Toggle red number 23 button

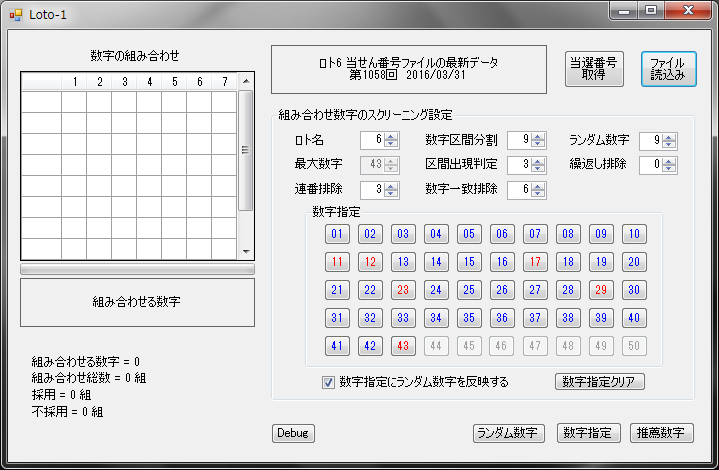tap(403, 290)
